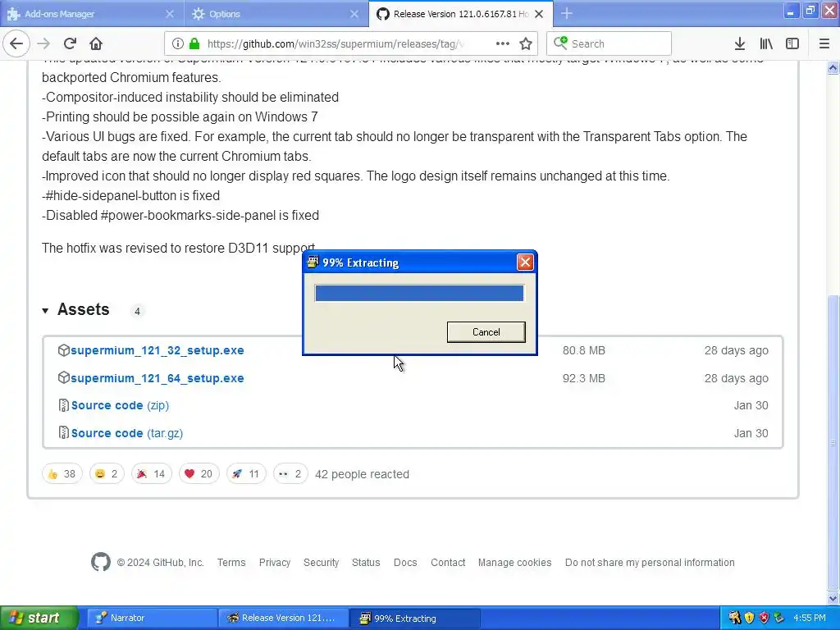Show site information icon in address bar
Screen dimensions: 840x630
tap(178, 43)
